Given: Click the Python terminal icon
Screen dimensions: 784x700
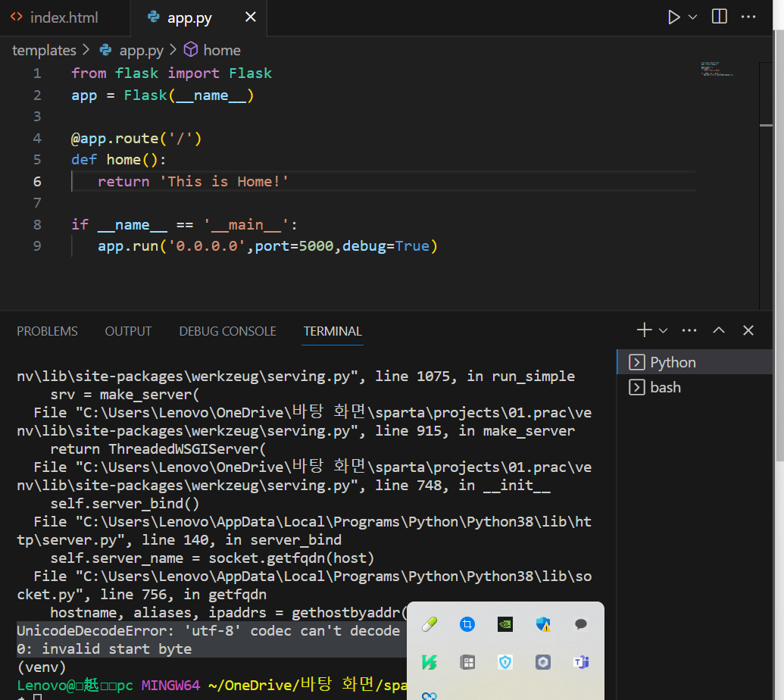Looking at the screenshot, I should pos(636,362).
